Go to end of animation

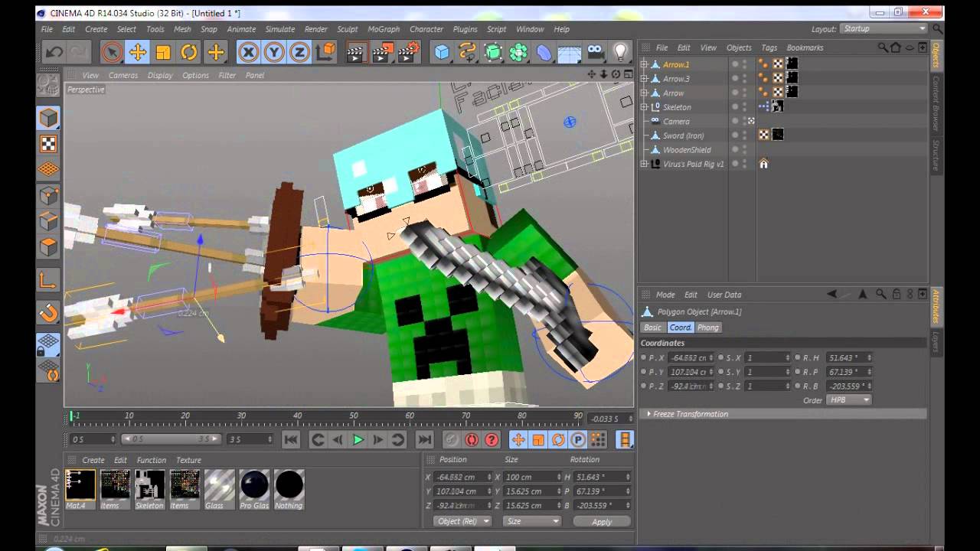point(424,440)
